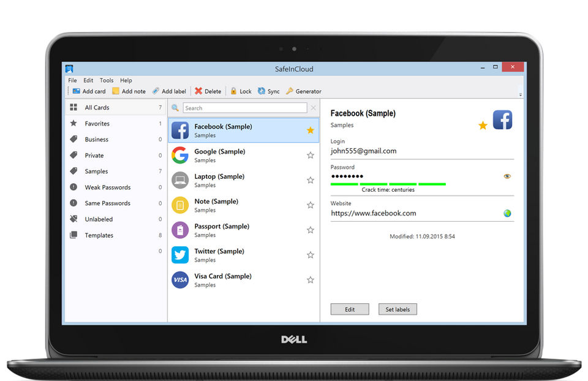Clear the search with the X icon
The width and height of the screenshot is (588, 381).
(x=313, y=108)
